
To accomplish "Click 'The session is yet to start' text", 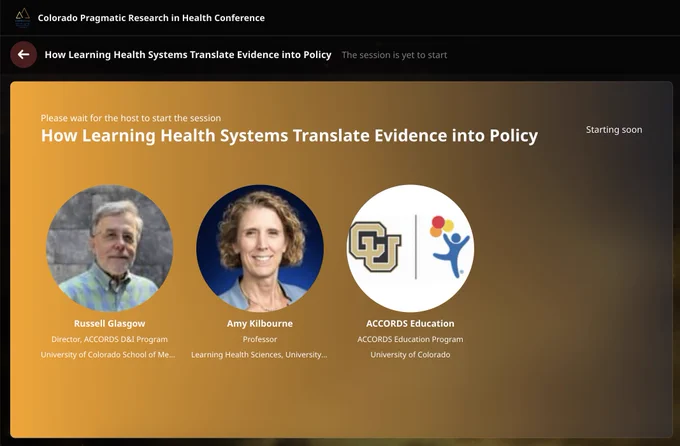I will [394, 55].
